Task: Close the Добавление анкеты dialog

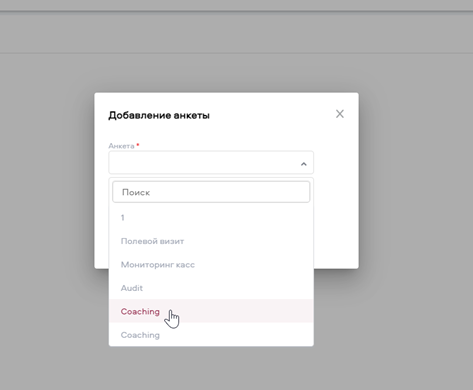Action: click(x=340, y=114)
